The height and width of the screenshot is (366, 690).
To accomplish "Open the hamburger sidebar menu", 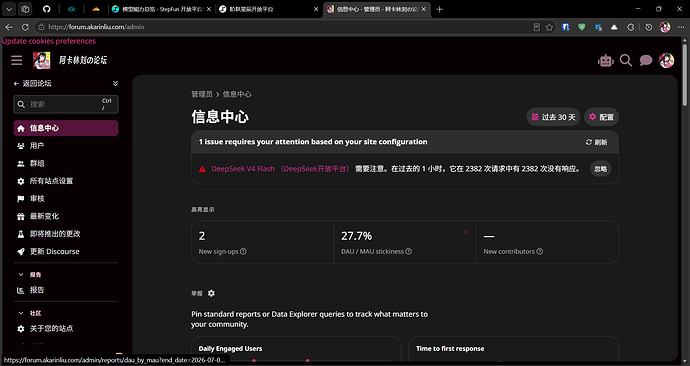I will [x=17, y=60].
